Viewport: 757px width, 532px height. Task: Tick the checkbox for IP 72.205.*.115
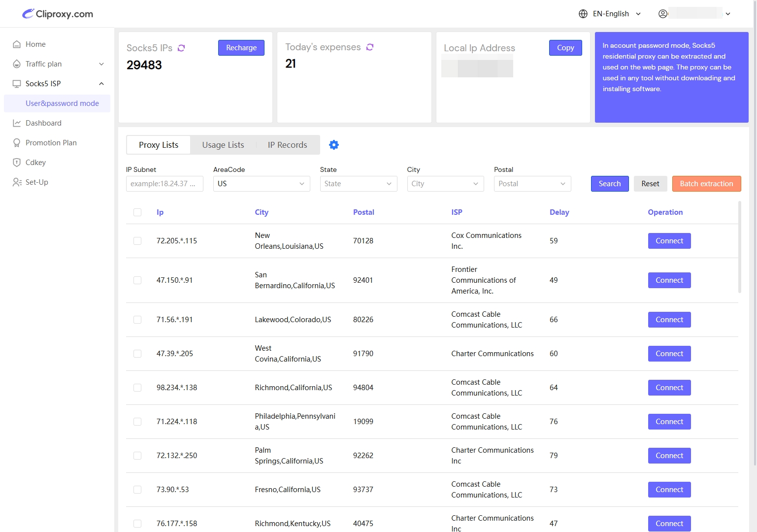[x=137, y=241]
